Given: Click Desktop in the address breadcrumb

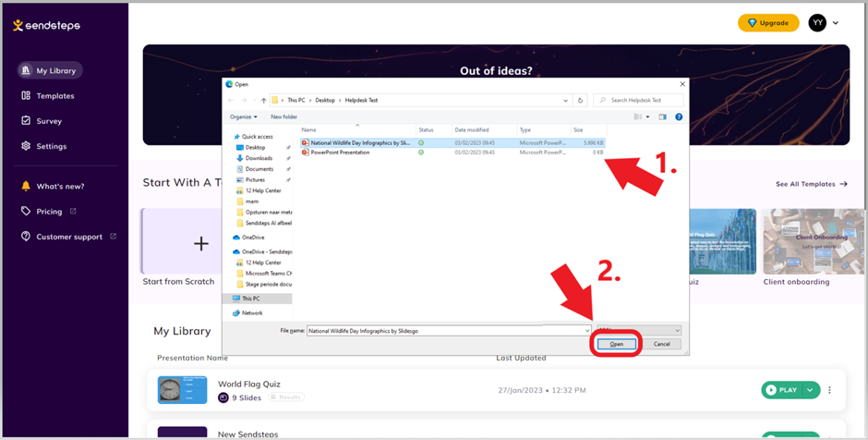Looking at the screenshot, I should 325,101.
